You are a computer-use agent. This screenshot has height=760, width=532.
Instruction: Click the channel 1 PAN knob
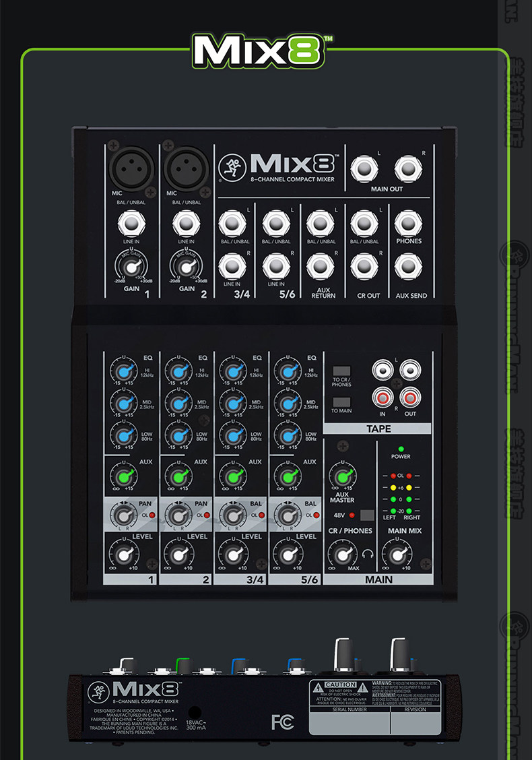[x=124, y=515]
